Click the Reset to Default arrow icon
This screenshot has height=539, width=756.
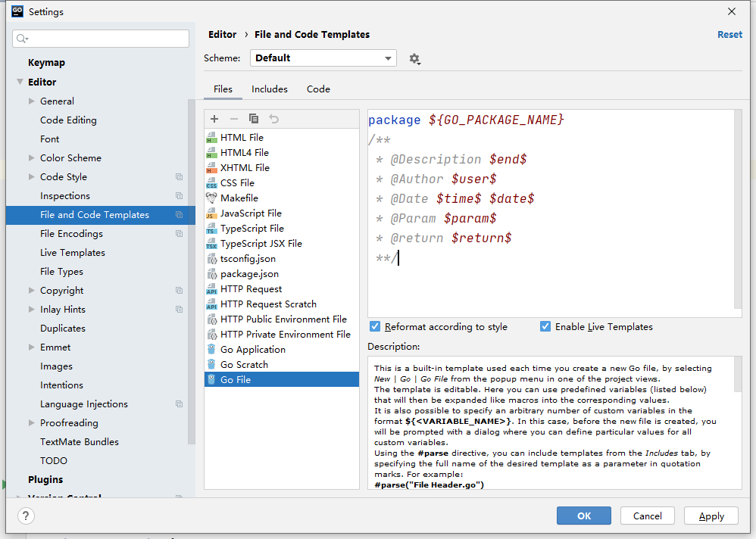[x=273, y=119]
